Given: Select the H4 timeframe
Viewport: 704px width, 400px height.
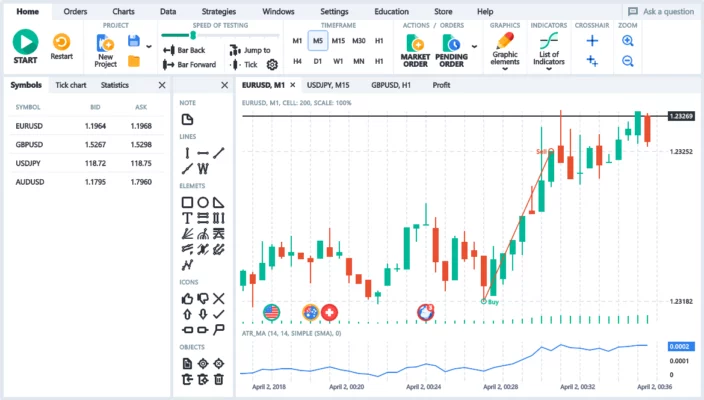Looking at the screenshot, I should click(x=297, y=61).
